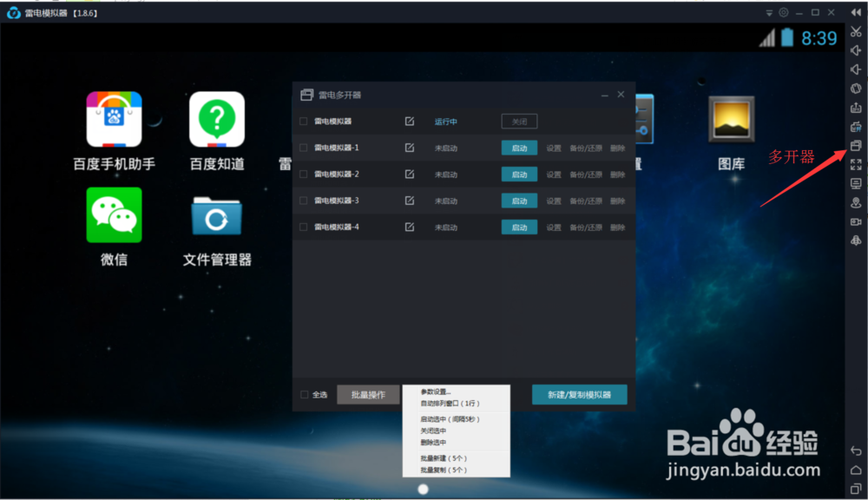Launch the 百度知道 app
Screen dimensions: 868x500
[217, 132]
